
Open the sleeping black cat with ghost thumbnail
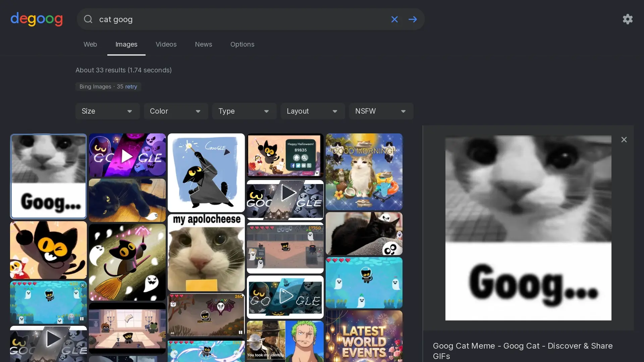364,234
